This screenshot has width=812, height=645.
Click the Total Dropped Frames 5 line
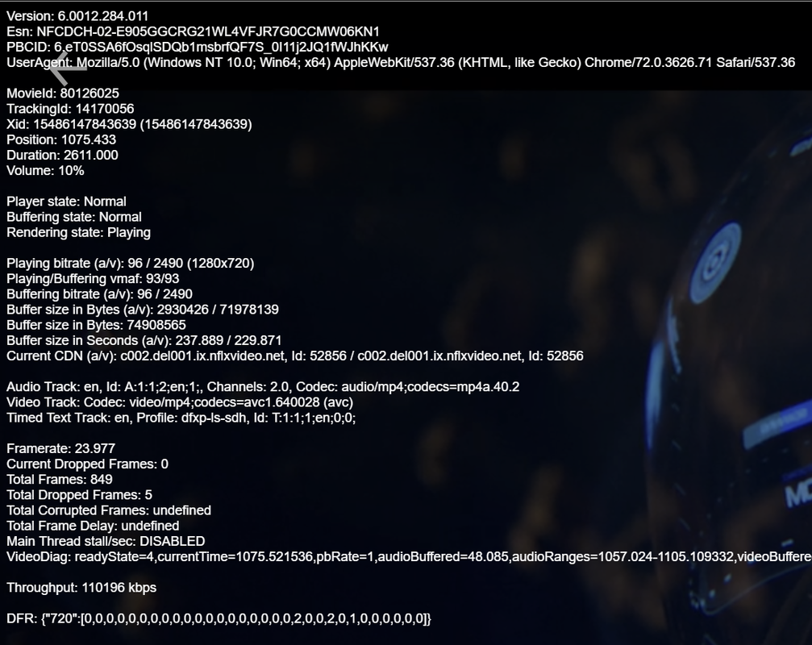pos(79,495)
